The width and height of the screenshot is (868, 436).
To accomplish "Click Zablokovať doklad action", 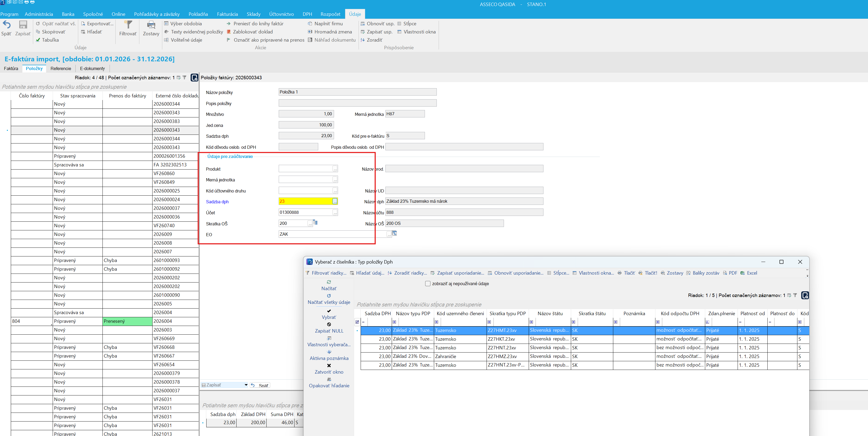I will [x=250, y=32].
